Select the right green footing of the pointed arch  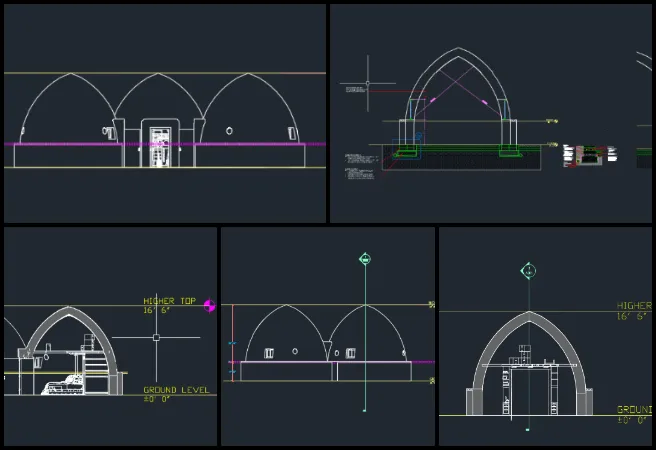(509, 153)
